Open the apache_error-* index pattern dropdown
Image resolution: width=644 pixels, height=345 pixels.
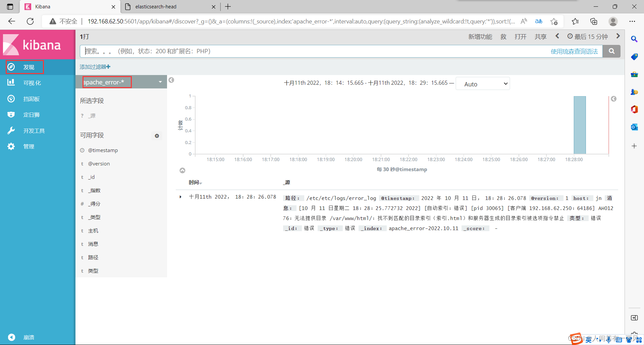(x=121, y=82)
